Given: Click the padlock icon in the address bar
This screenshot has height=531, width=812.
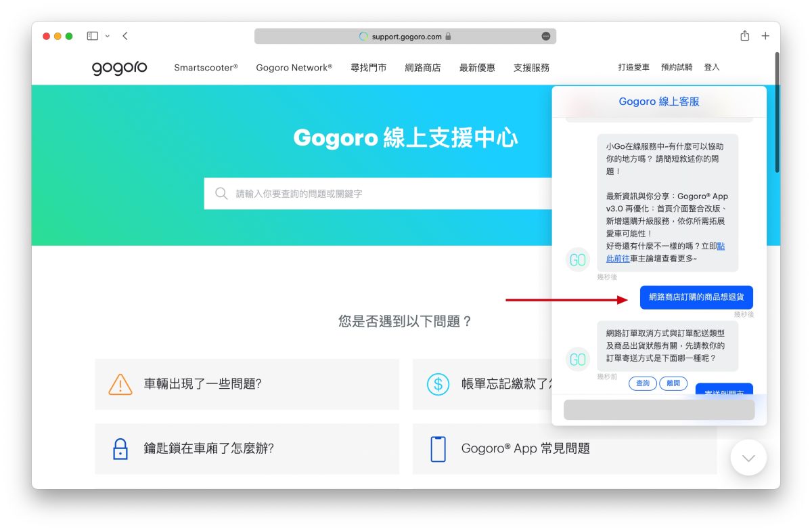Looking at the screenshot, I should 448,36.
